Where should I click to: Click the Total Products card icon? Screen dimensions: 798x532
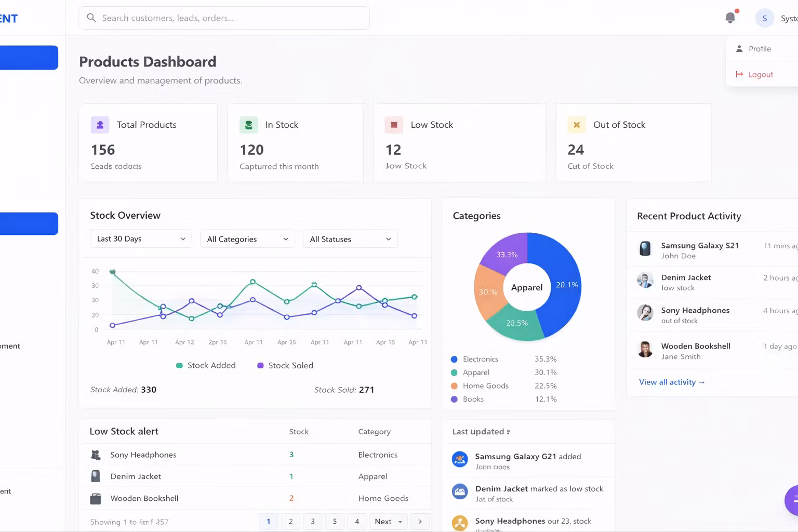pyautogui.click(x=100, y=125)
